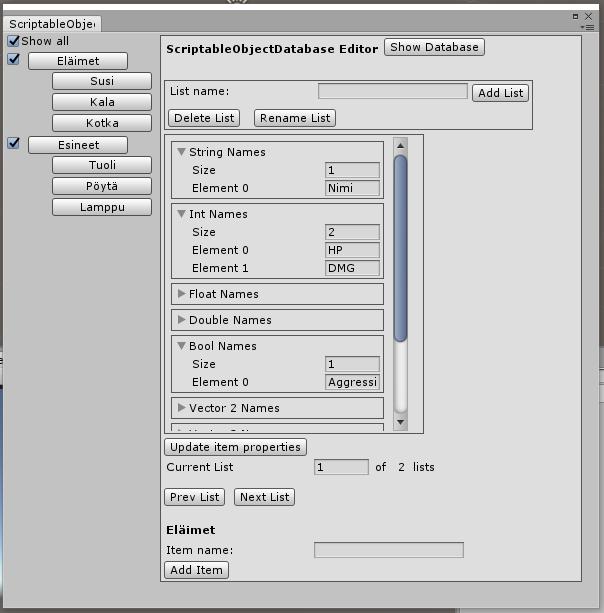
Task: Select the Esineet list button
Action: (x=78, y=145)
